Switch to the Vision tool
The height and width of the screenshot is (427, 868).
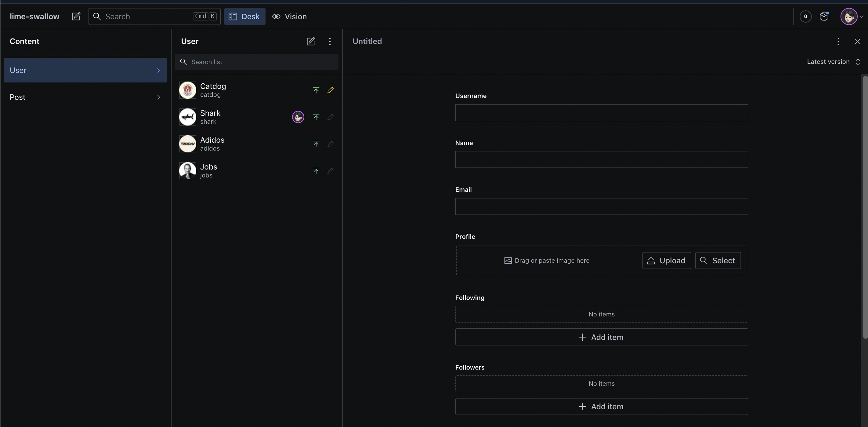point(289,16)
